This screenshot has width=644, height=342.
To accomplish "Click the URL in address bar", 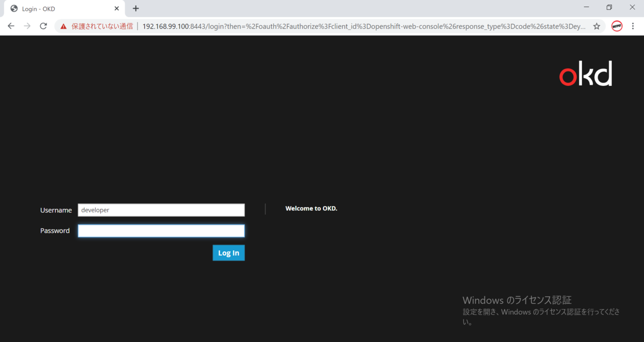I will point(364,26).
